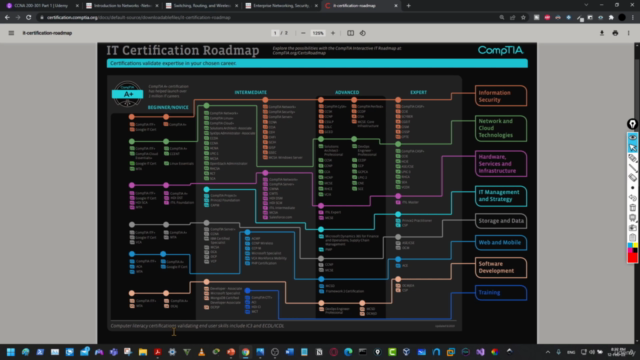The height and width of the screenshot is (360, 640).
Task: Open the PDF viewer more options menu
Action: (x=629, y=33)
